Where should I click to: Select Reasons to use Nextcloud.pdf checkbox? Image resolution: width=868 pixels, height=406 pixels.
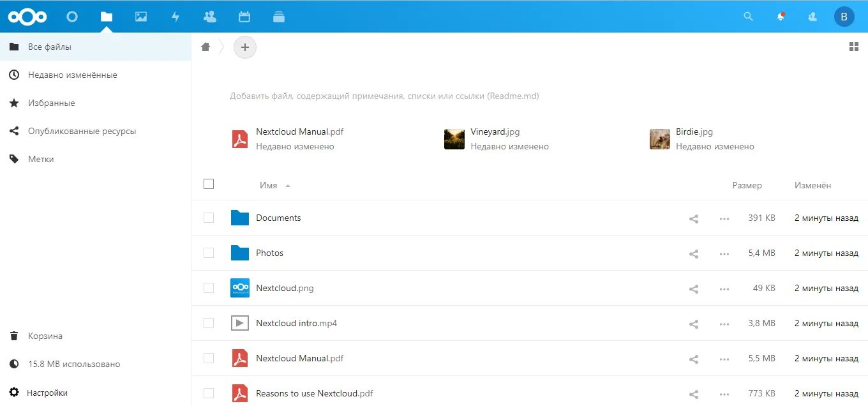(209, 393)
